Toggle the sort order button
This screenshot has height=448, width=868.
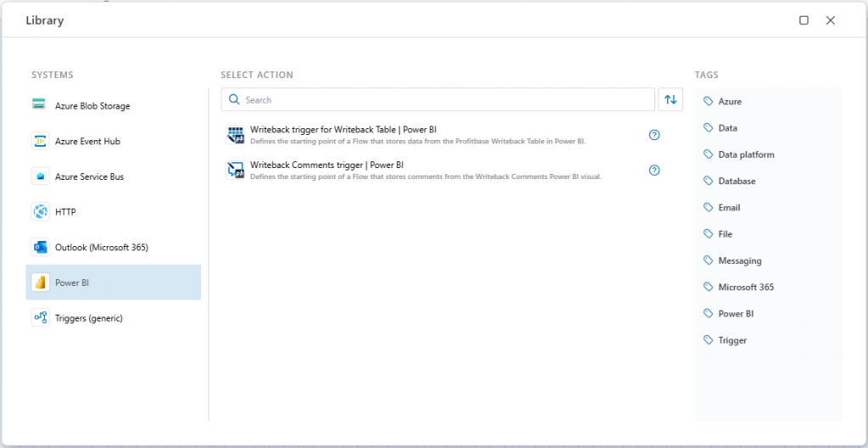coord(670,99)
